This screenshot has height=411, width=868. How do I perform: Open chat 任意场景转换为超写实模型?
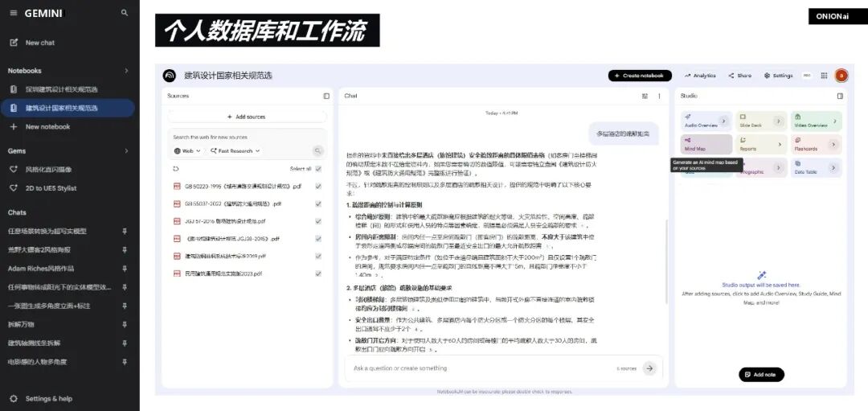(47, 232)
